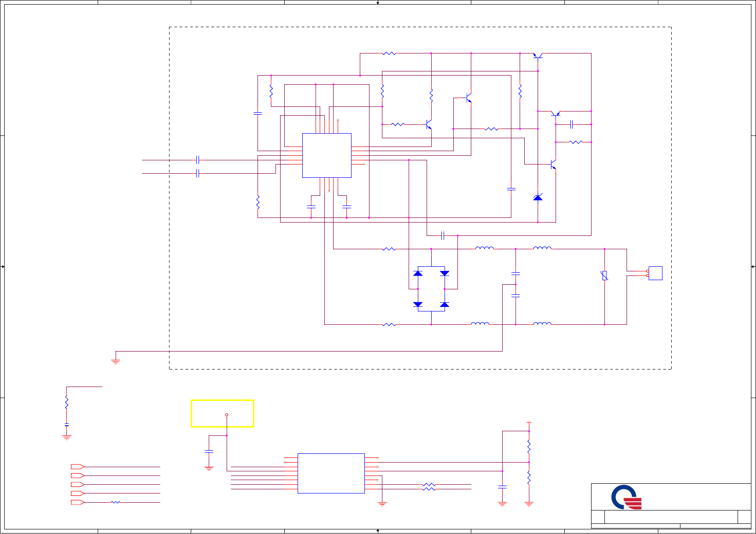The width and height of the screenshot is (756, 534).
Task: Select the bottom-right diode of the bridge rectifier
Action: 445,305
